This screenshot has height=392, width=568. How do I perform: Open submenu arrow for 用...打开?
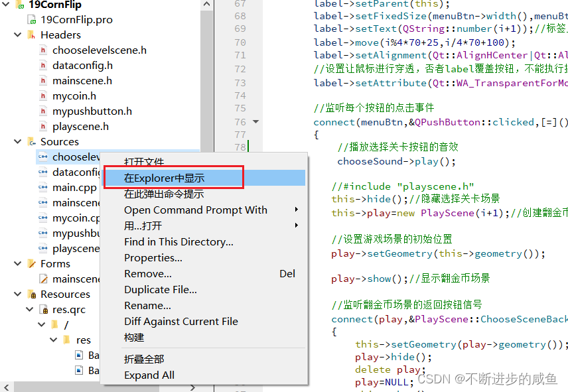click(x=297, y=226)
